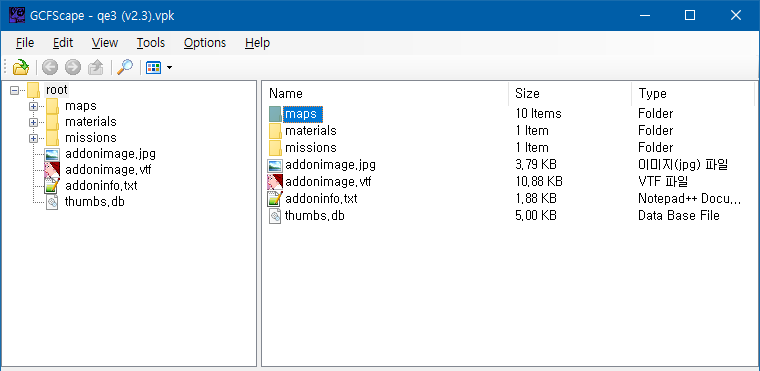Click addonimage.vtf icon in tree
760x371 pixels.
coord(52,170)
